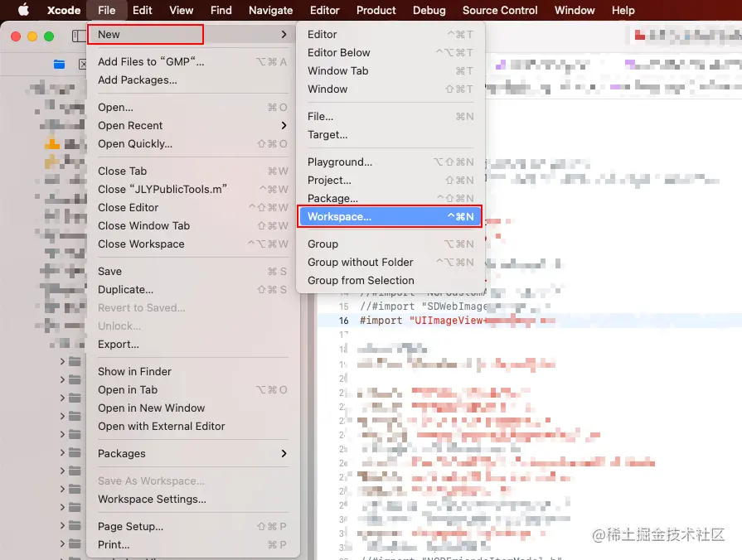The image size is (742, 560).
Task: Open the View menu
Action: point(181,10)
